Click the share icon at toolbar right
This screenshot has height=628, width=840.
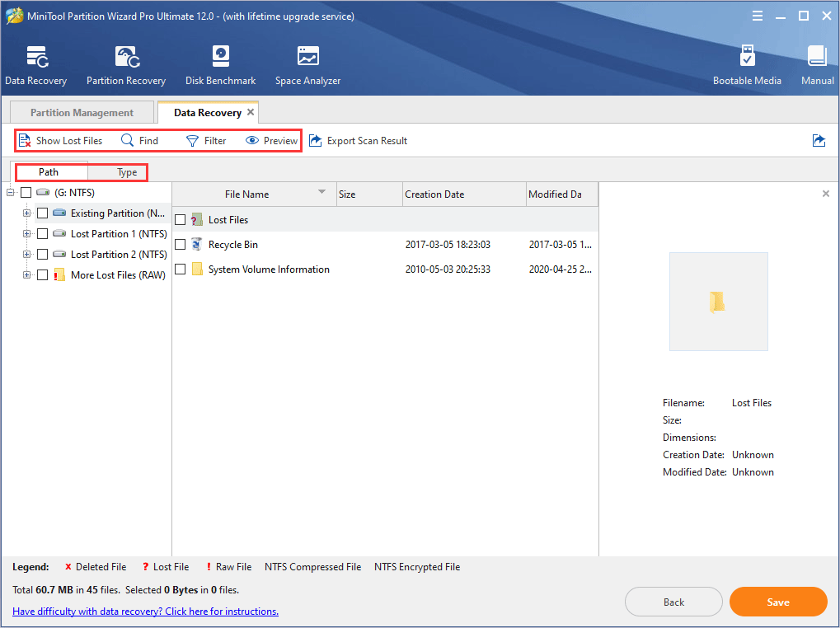819,140
